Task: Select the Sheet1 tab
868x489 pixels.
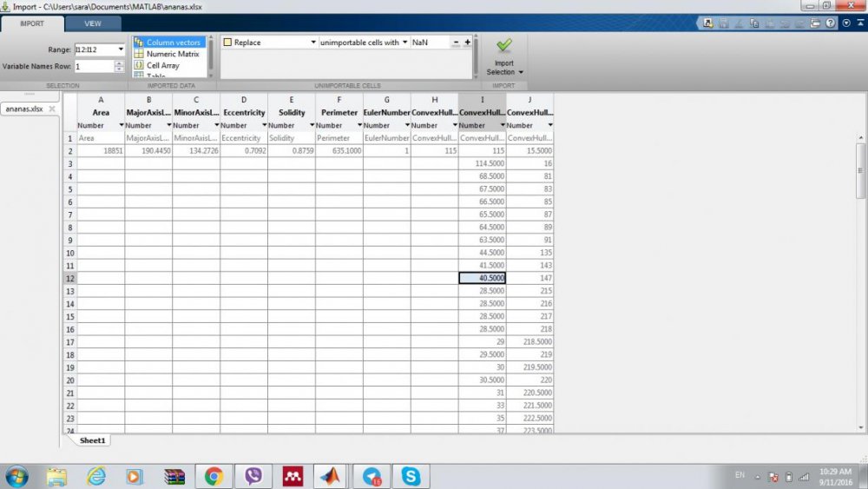Action: [92, 440]
